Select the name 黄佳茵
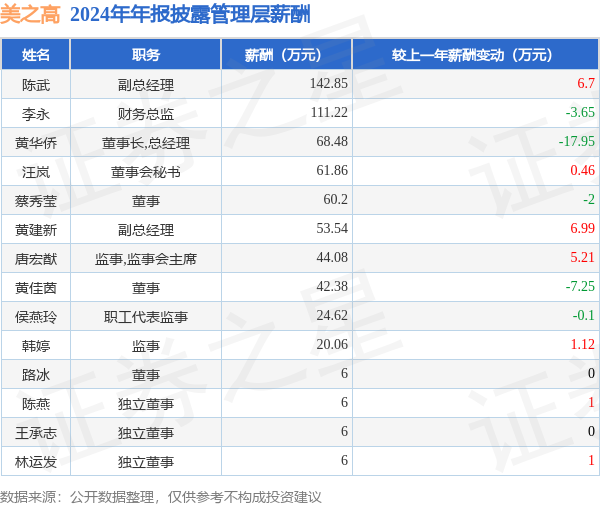The width and height of the screenshot is (600, 506). (36, 288)
